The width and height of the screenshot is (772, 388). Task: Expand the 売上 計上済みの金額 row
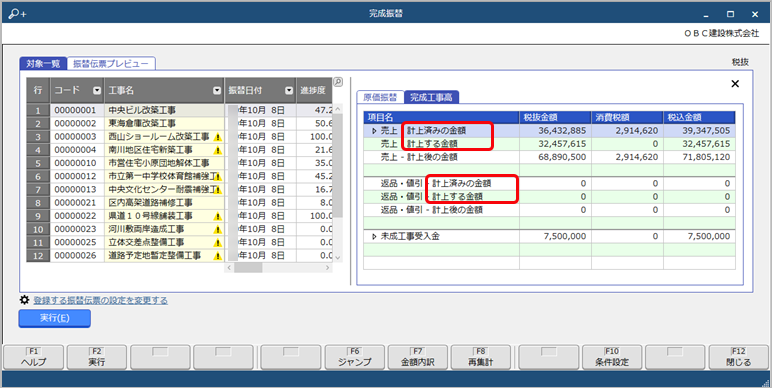374,131
